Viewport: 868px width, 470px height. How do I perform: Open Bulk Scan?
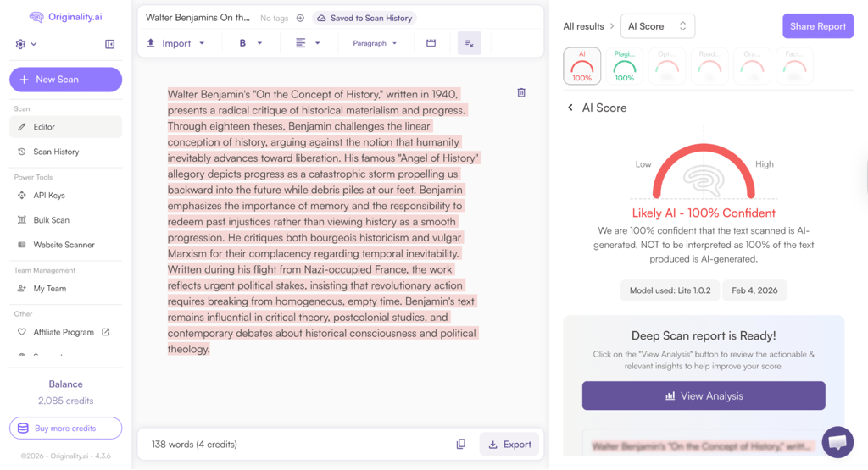coord(66,220)
